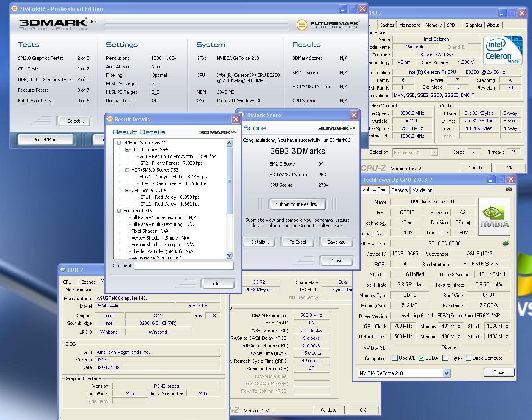Minimize the GPU-Z window
Viewport: 532px width, 420px height.
tap(490, 180)
